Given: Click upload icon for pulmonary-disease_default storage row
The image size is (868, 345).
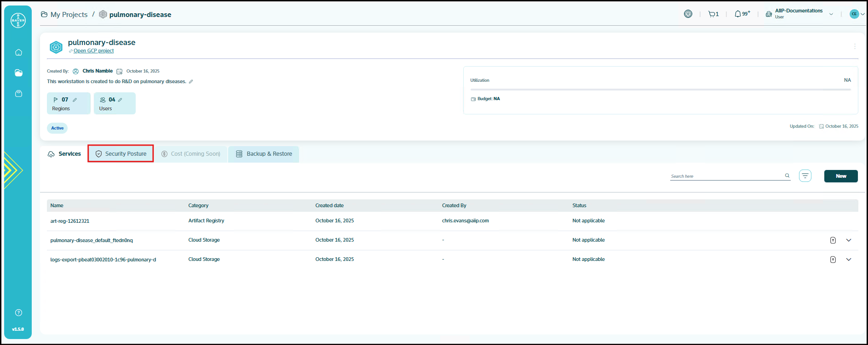Looking at the screenshot, I should point(833,240).
